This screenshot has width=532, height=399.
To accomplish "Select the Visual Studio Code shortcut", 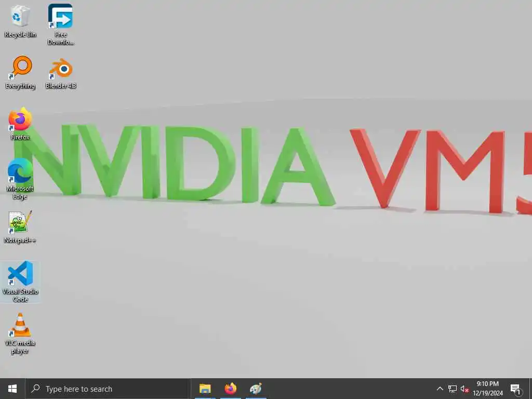I will 20,282.
